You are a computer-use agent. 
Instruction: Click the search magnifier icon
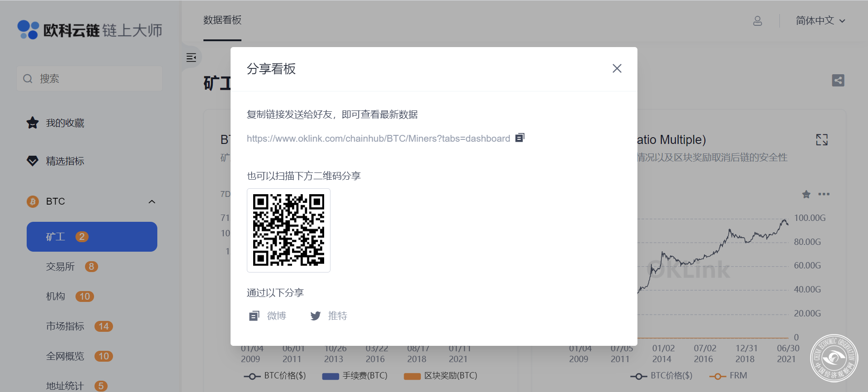pyautogui.click(x=28, y=79)
